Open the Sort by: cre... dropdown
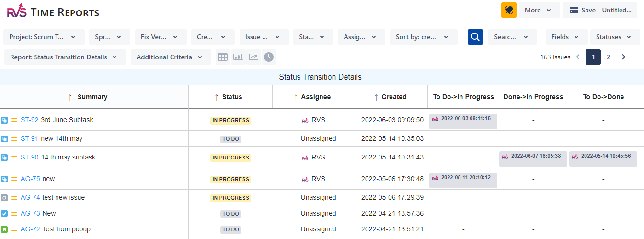Screen dimensions: 644x239 pos(424,37)
